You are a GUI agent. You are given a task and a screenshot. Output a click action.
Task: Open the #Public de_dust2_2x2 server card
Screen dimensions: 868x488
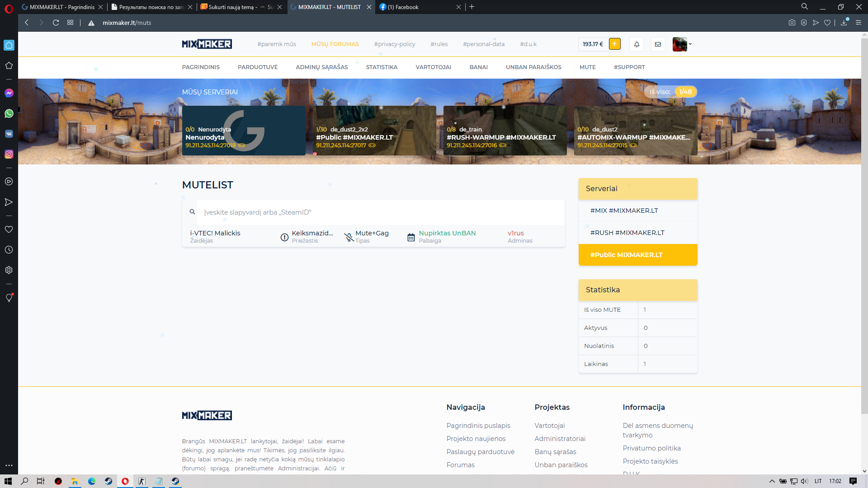pos(374,131)
